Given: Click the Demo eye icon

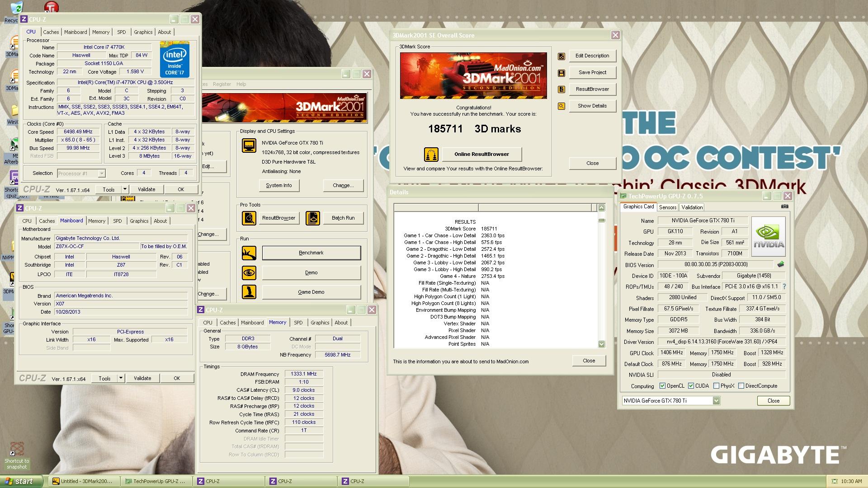Looking at the screenshot, I should [249, 273].
